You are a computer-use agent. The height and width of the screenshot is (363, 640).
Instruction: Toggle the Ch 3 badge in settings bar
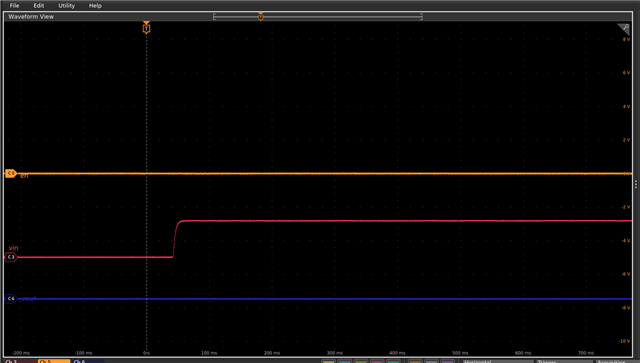19,361
